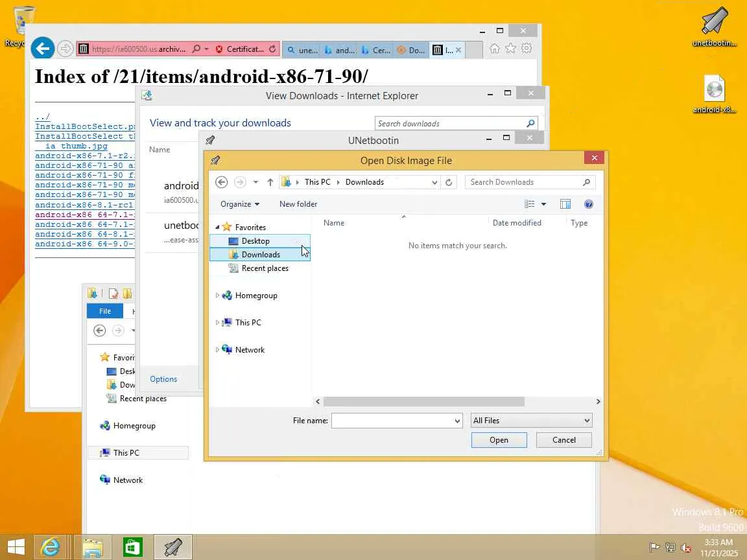
Task: Refresh the Downloads folder listing
Action: coord(449,182)
